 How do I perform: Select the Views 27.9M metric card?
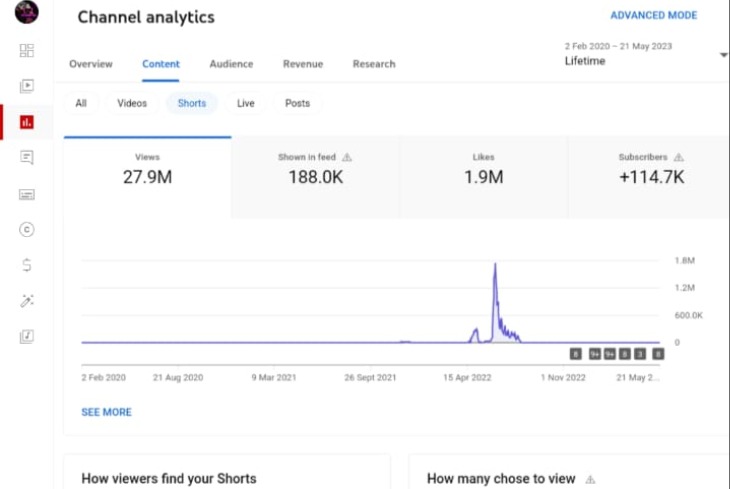tap(148, 177)
